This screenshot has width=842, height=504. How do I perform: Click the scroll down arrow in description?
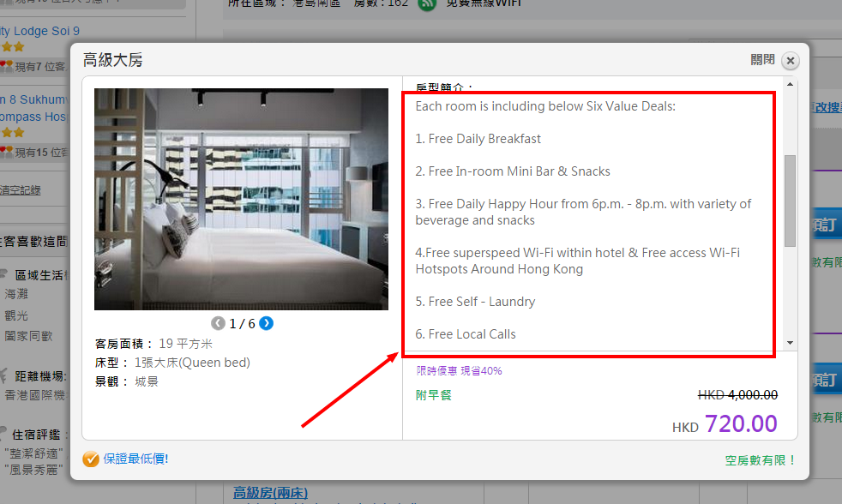(x=790, y=343)
